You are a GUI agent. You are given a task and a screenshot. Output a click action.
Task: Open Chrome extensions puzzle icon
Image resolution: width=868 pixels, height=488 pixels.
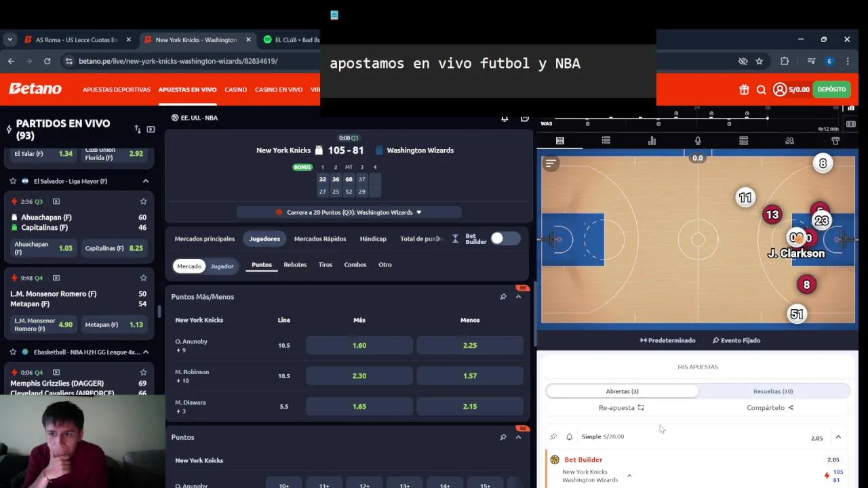coord(785,61)
